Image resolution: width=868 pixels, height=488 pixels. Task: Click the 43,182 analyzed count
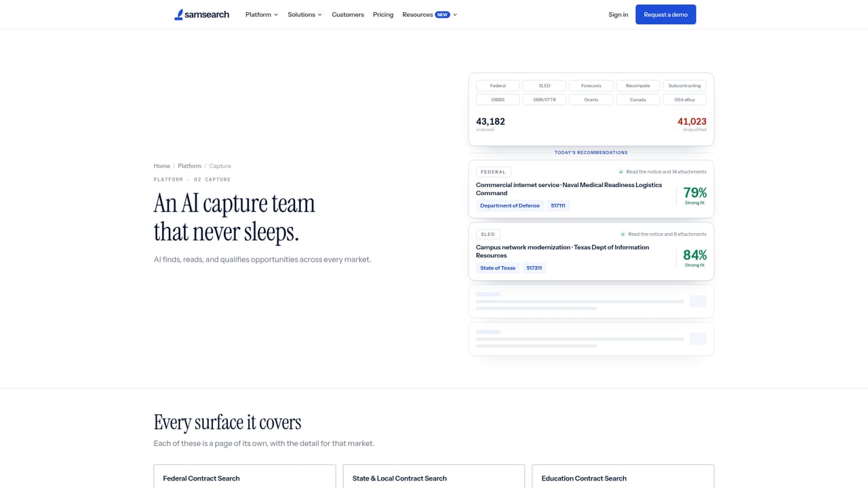[490, 123]
